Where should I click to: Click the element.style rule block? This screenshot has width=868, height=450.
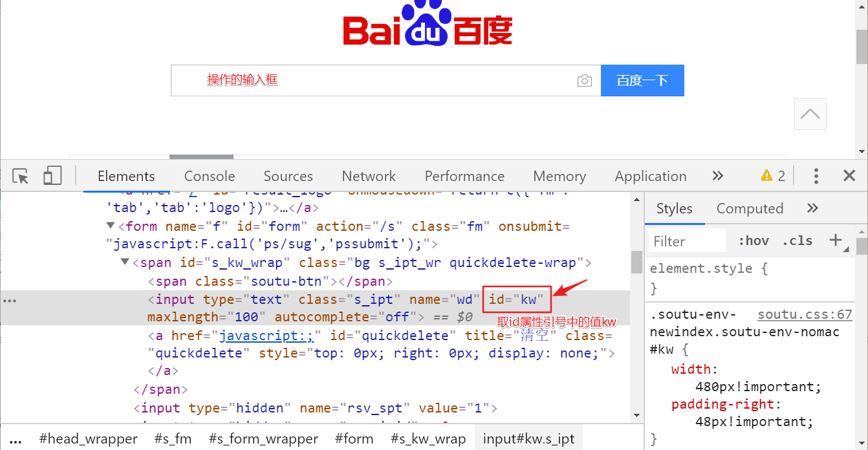(750, 278)
